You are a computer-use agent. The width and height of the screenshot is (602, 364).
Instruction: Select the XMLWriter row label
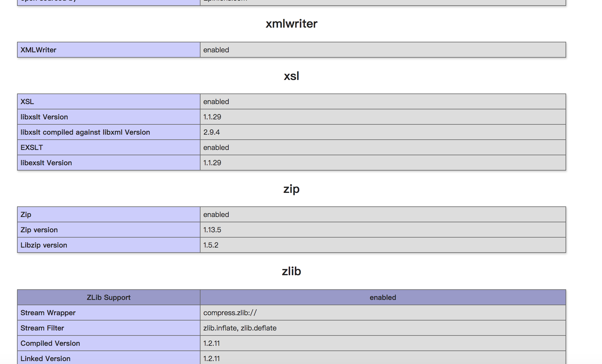38,50
